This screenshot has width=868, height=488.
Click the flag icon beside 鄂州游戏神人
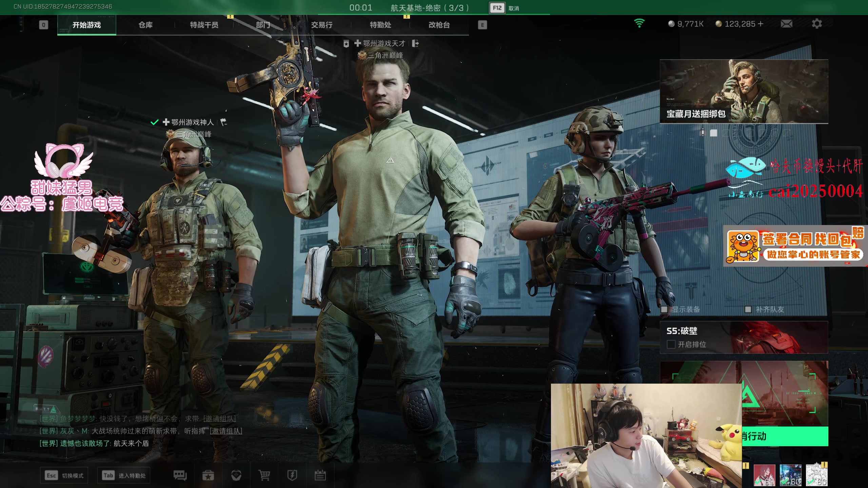click(223, 122)
